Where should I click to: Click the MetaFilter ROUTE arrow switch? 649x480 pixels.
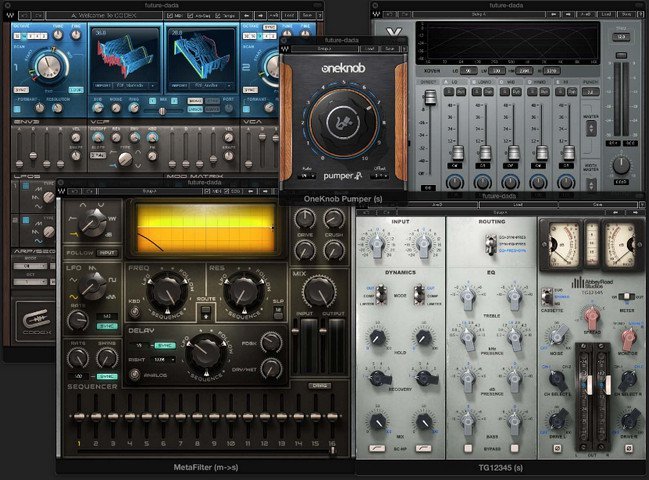205,312
